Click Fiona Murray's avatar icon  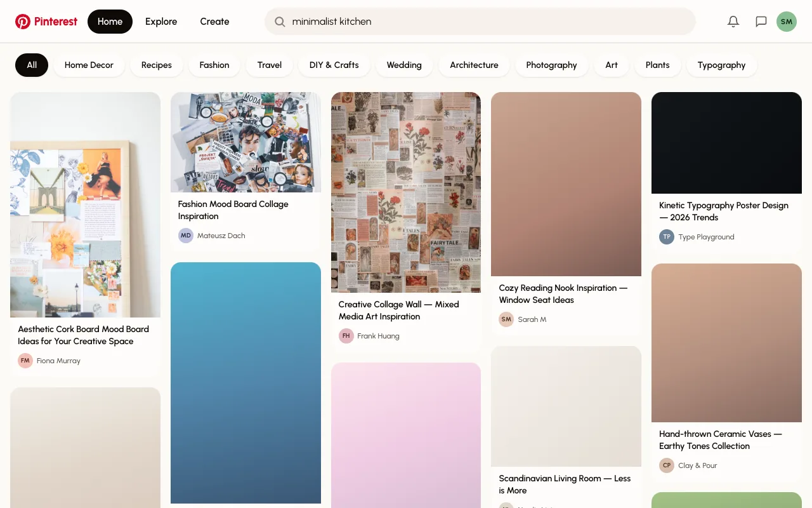coord(25,360)
